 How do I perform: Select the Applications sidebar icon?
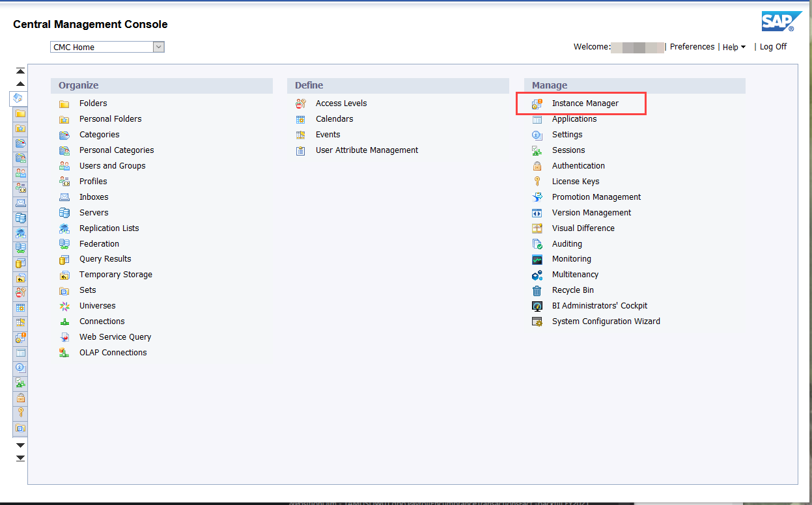[21, 353]
